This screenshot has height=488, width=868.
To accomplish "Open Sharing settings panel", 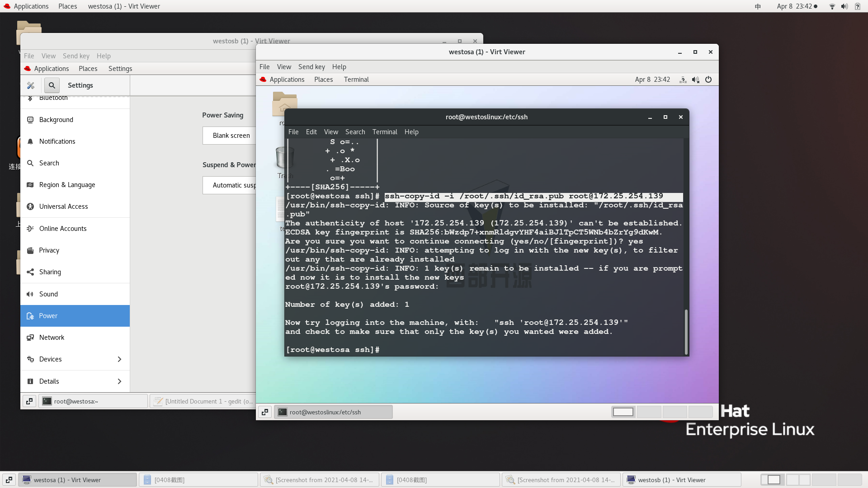I will [x=75, y=272].
